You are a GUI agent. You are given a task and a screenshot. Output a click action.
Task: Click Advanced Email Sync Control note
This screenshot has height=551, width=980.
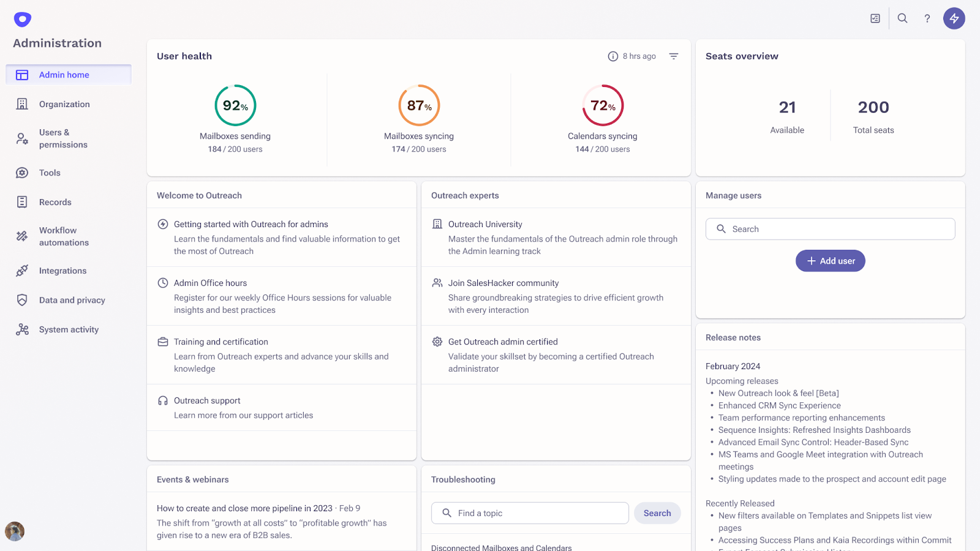[x=813, y=442]
